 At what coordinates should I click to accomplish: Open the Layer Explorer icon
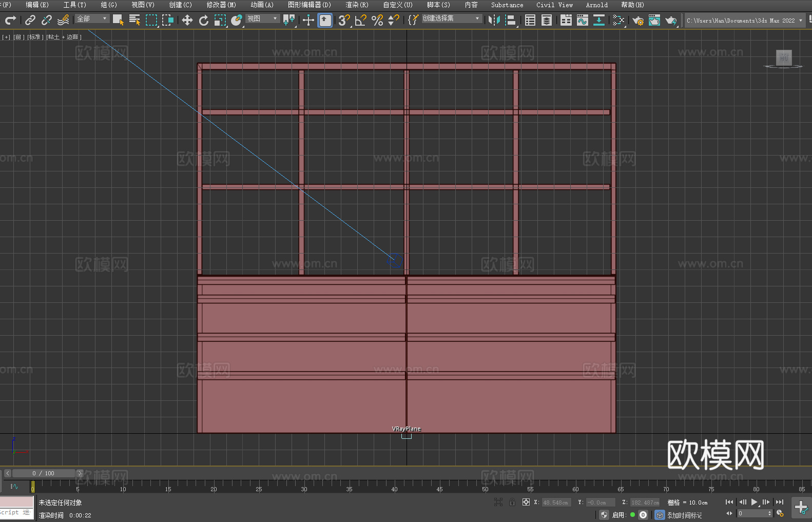point(547,20)
